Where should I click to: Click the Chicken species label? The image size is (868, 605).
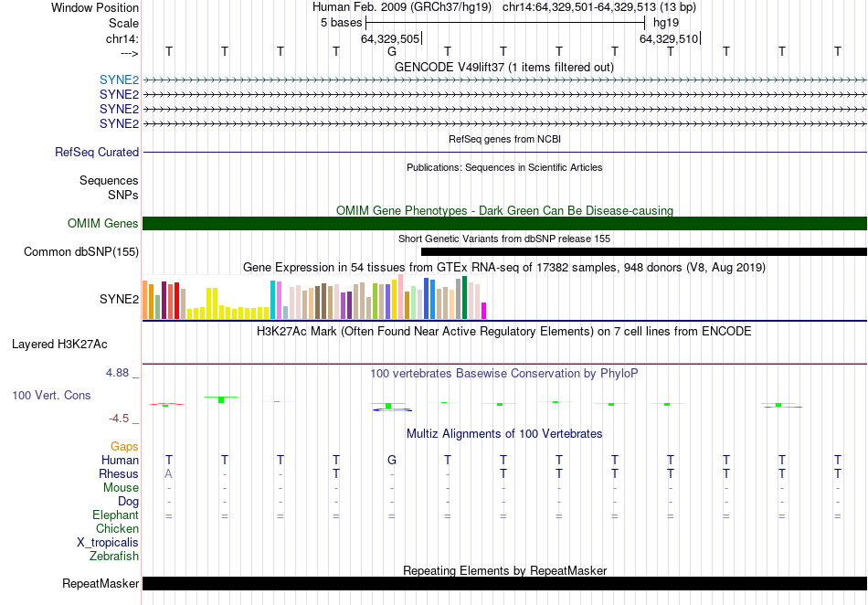(x=117, y=529)
